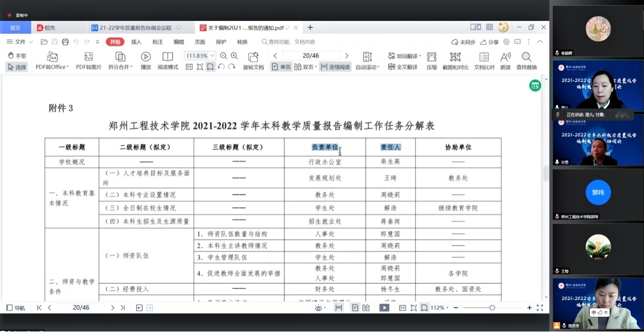Rotate clockwise icon in toolbar
Image resolution: width=644 pixels, height=332 pixels.
click(x=232, y=67)
